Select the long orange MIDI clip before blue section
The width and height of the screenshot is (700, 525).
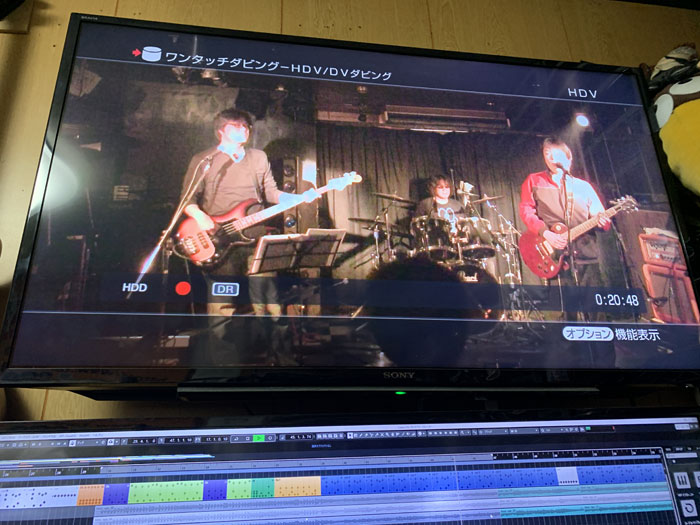pyautogui.click(x=298, y=487)
